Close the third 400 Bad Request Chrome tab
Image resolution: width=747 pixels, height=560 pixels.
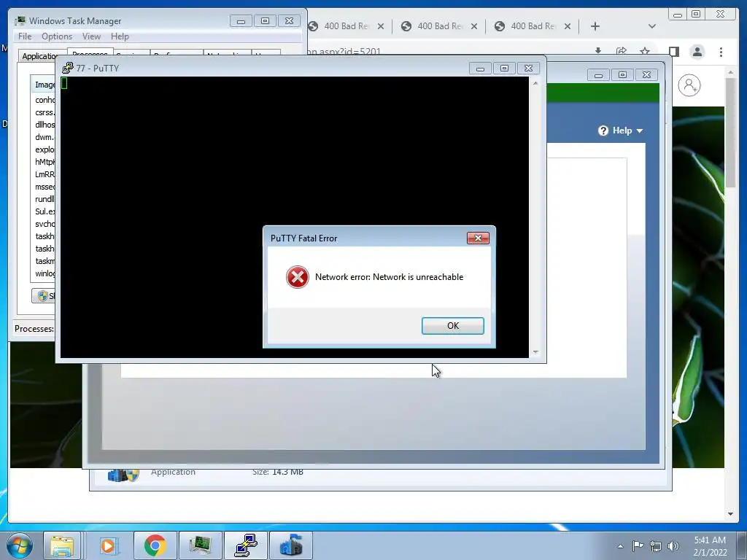[568, 26]
